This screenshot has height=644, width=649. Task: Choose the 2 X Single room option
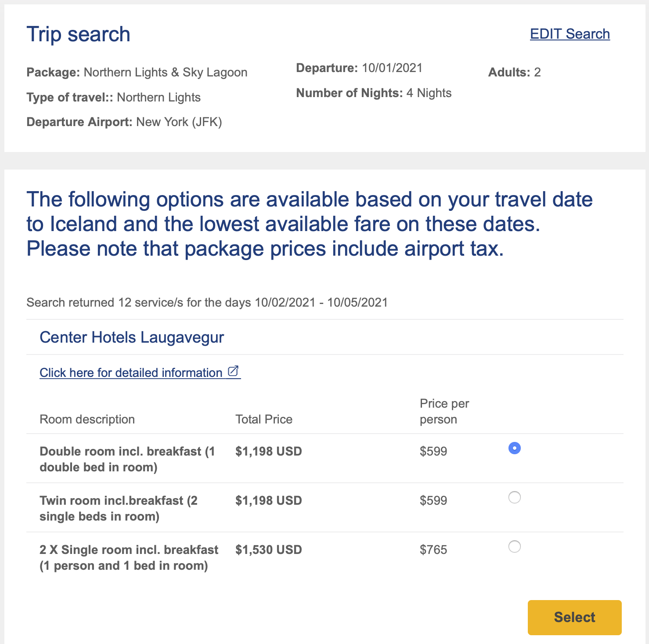[x=515, y=546]
